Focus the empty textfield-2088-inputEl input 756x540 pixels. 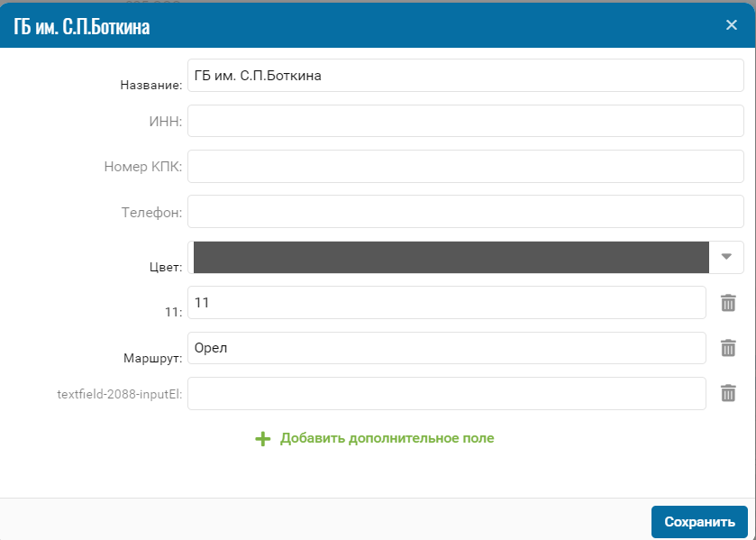[446, 393]
